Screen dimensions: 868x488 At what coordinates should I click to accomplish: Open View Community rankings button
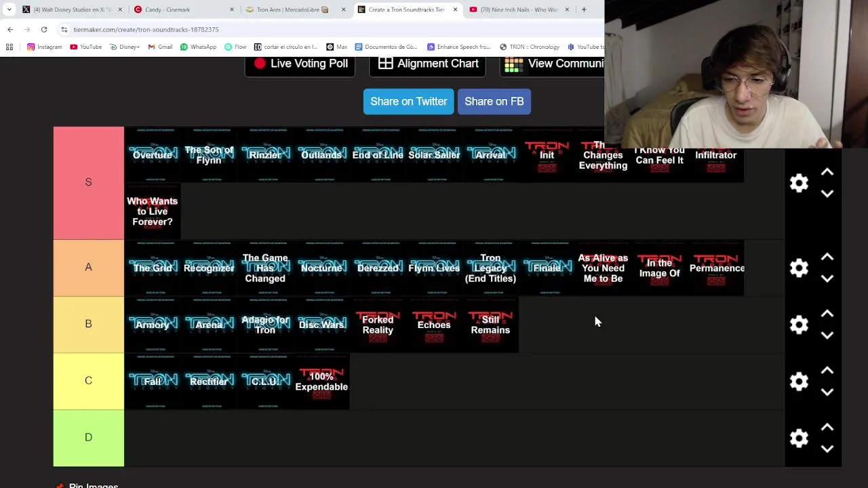552,65
